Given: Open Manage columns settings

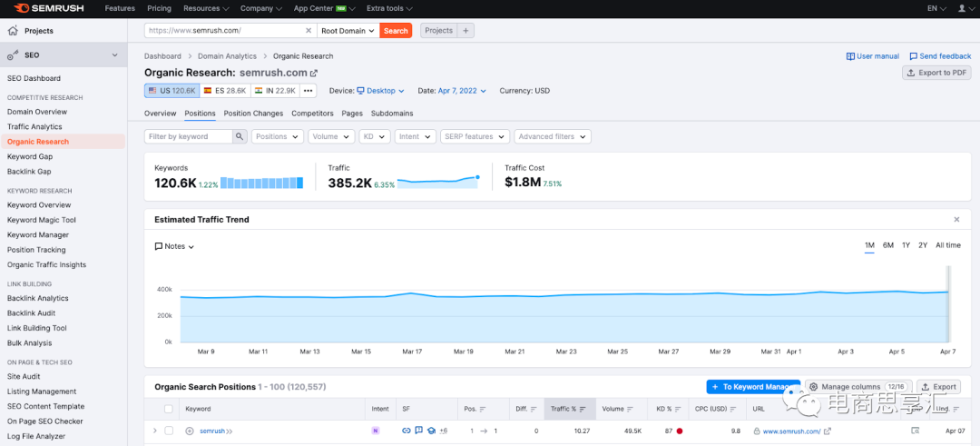Looking at the screenshot, I should pos(858,387).
